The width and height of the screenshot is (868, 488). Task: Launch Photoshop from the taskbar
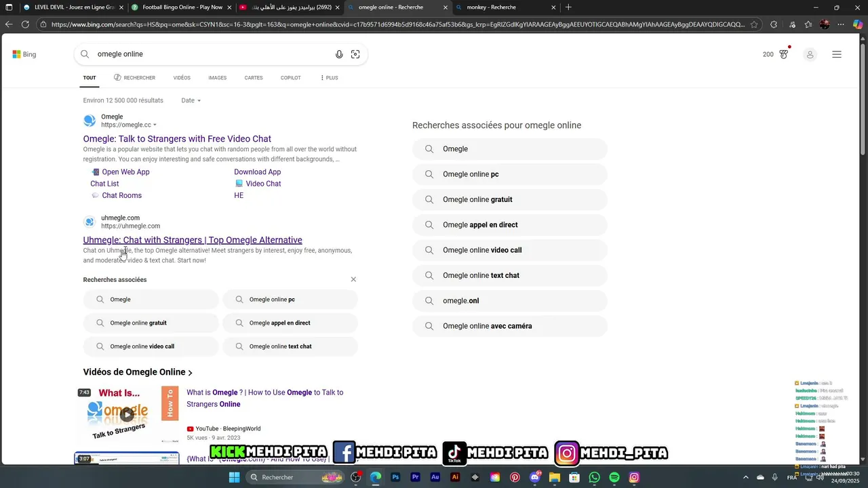point(395,477)
